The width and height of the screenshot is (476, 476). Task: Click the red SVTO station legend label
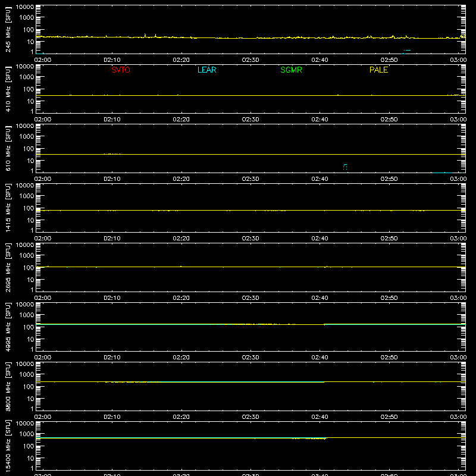tap(121, 70)
